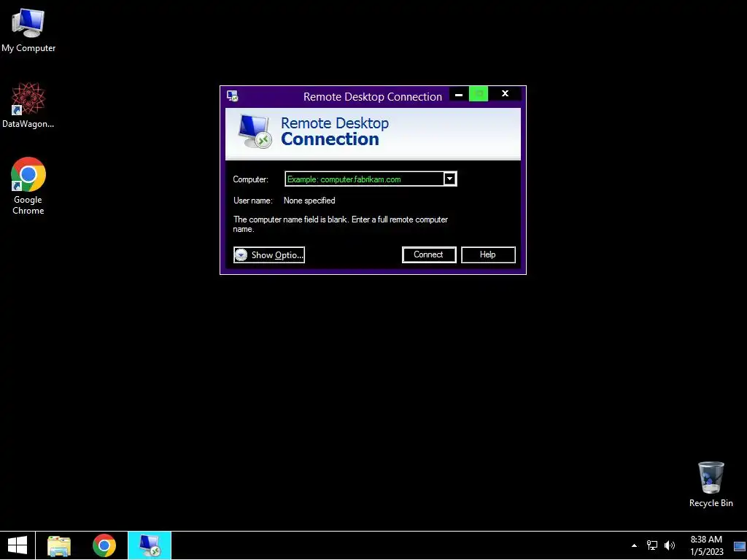Image resolution: width=747 pixels, height=560 pixels.
Task: Expand the Computer dropdown arrow
Action: pos(449,179)
